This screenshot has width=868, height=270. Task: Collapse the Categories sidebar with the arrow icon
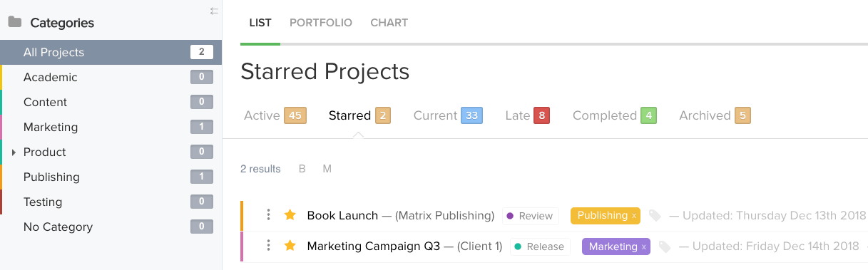point(214,11)
